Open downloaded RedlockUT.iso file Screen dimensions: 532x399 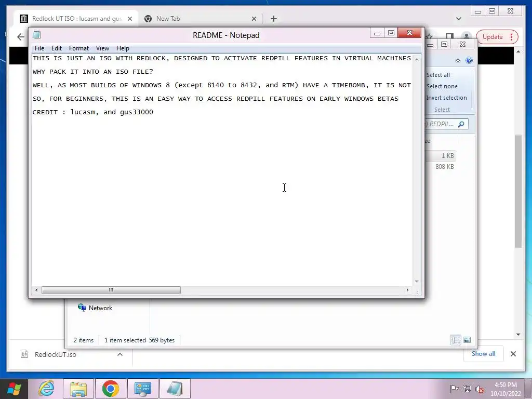pos(55,354)
